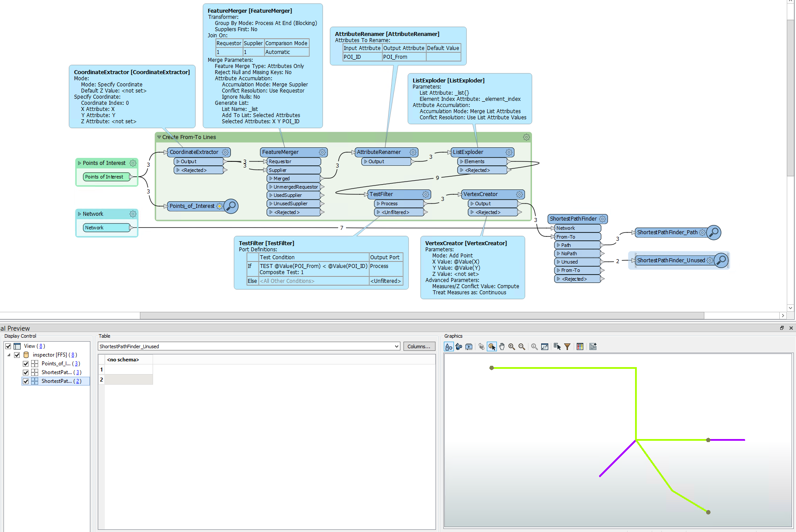
Task: Click the Columns... button
Action: (x=419, y=346)
